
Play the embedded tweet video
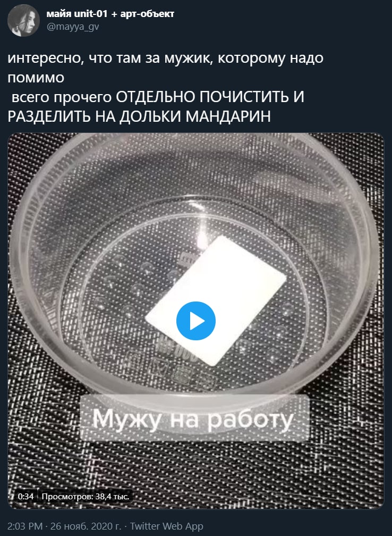click(x=195, y=321)
